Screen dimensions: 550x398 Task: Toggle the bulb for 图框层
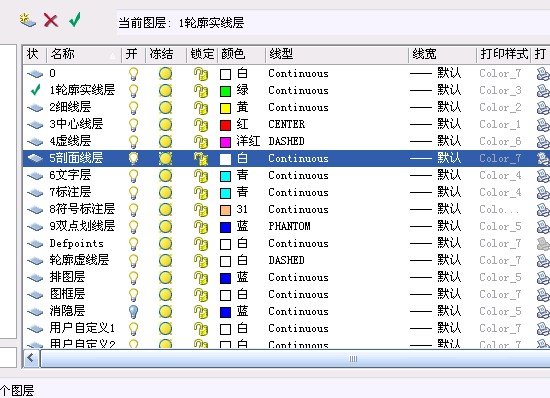pyautogui.click(x=133, y=295)
